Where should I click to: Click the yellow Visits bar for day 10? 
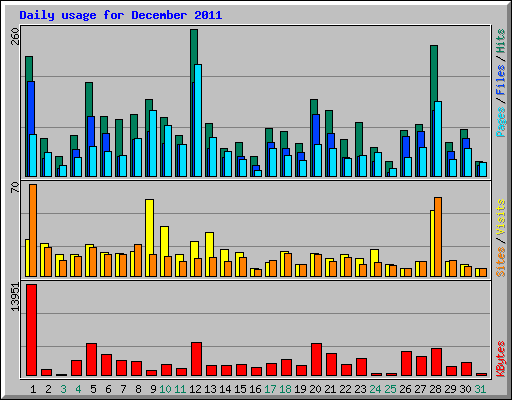click(x=165, y=242)
